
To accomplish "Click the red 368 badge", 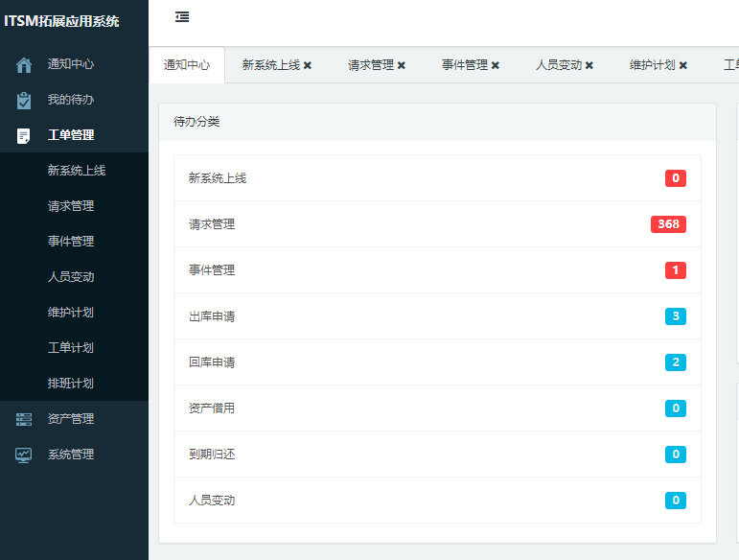I will [668, 224].
